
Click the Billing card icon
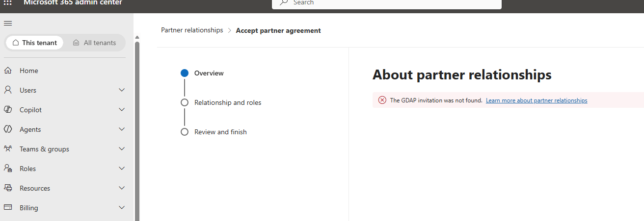[8, 208]
